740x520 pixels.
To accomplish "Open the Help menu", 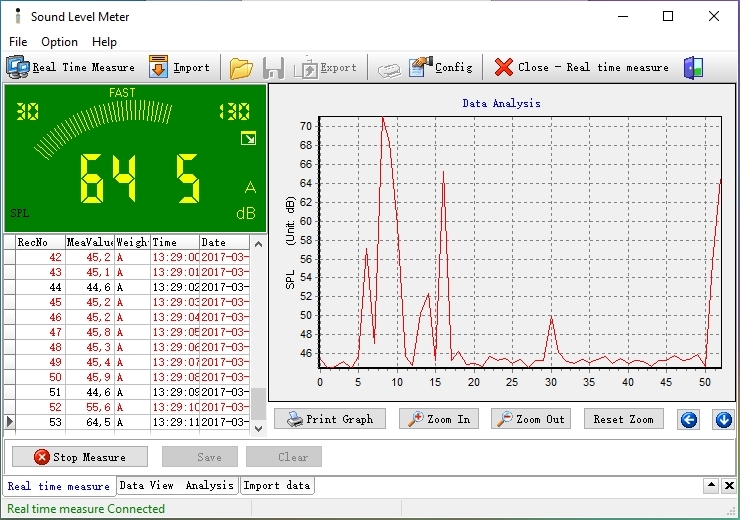I will [x=104, y=42].
